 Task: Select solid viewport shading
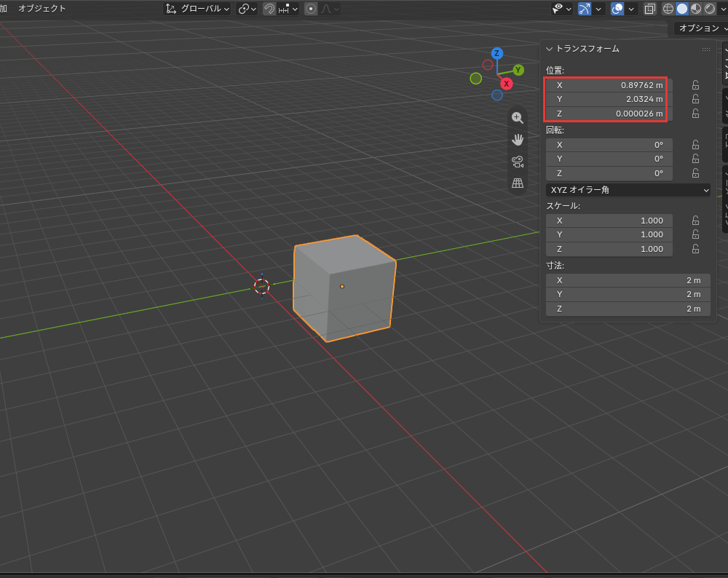[681, 9]
